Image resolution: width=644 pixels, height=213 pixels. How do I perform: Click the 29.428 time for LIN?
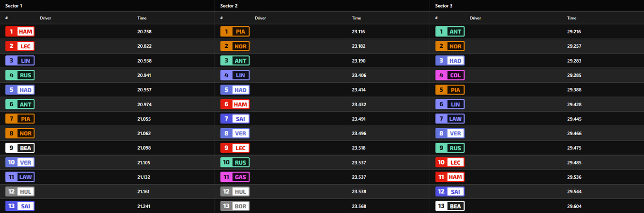574,104
